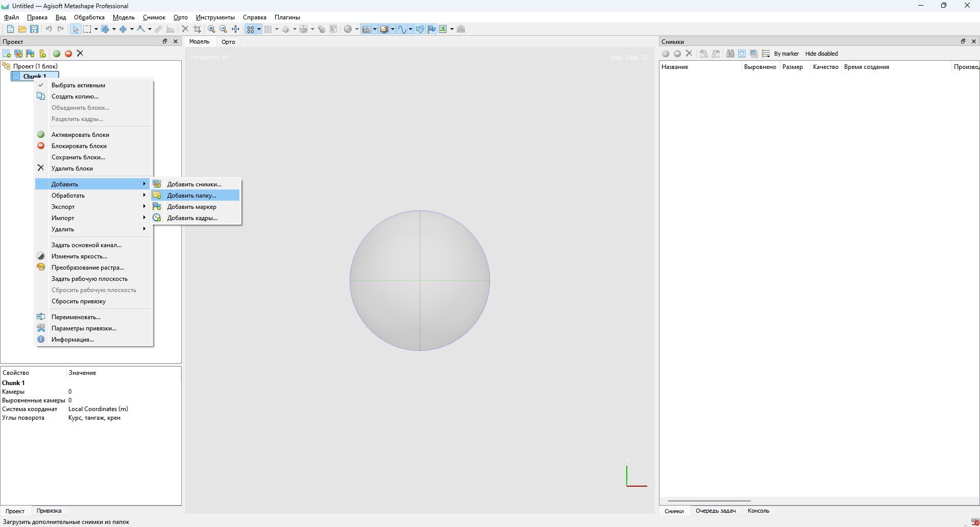Screen dimensions: 980x527
Task: Select the Ruler measurement tool
Action: pos(159,29)
